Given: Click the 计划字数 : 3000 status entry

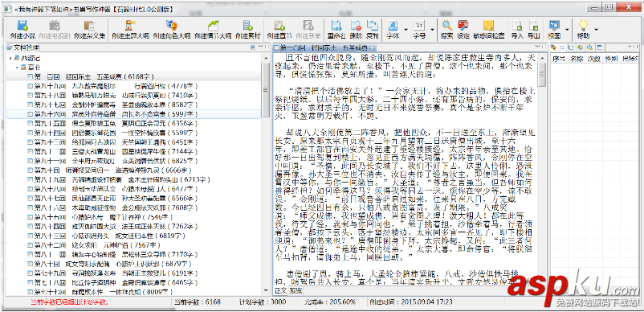Looking at the screenshot, I should coord(262,302).
